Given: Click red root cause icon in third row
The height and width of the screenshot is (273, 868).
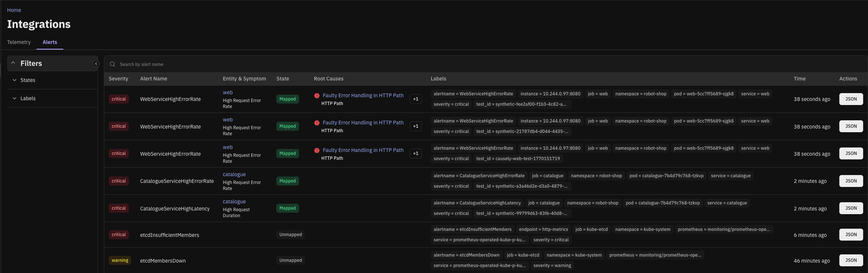Looking at the screenshot, I should coord(317,150).
